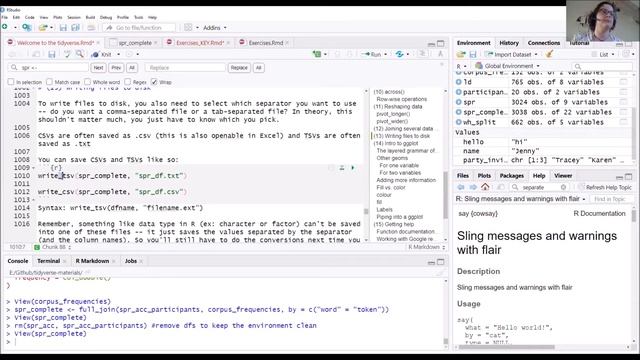The image size is (640, 360).
Task: Collapse the code chunk at line 1009
Action: pyautogui.click(x=33, y=168)
